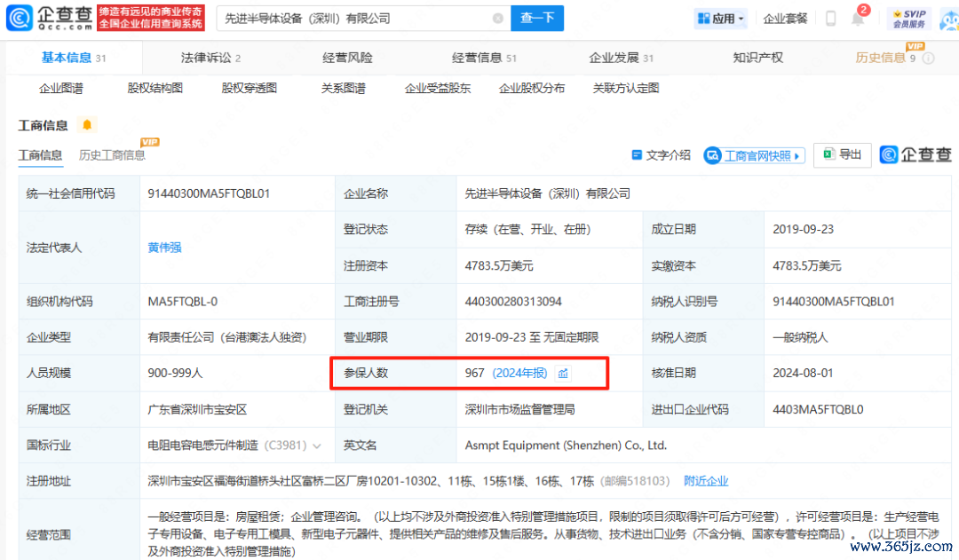
Task: Open the mobile phone icon in header
Action: click(x=830, y=19)
